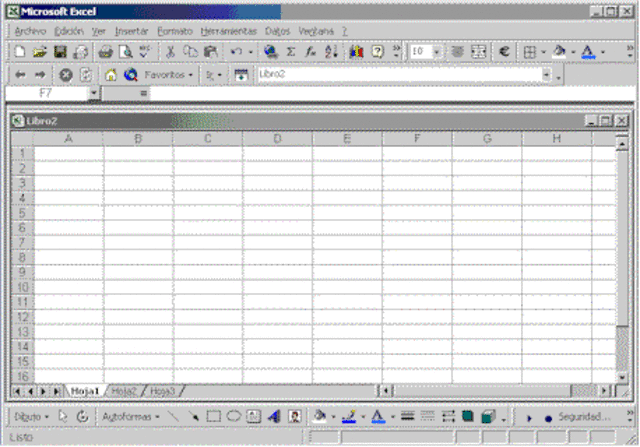Image resolution: width=640 pixels, height=447 pixels.
Task: Switch to the Hoja2 sheet tab
Action: pos(124,391)
